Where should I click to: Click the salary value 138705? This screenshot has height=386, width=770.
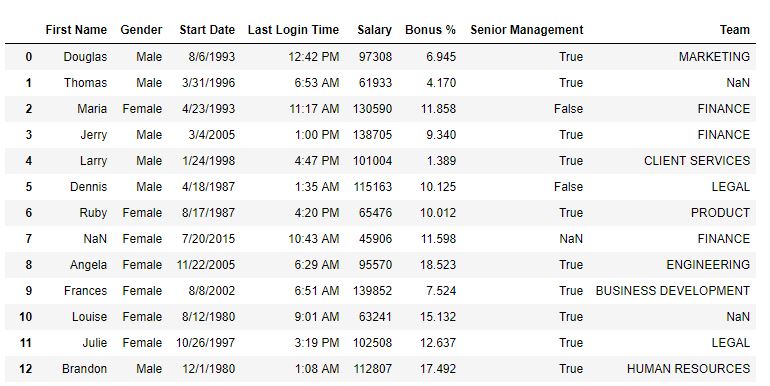(372, 135)
